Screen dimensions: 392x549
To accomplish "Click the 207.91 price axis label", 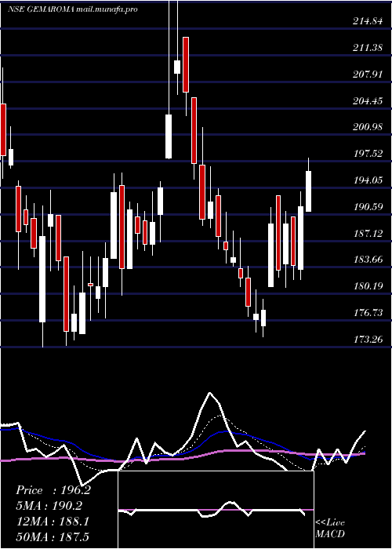I will (368, 75).
